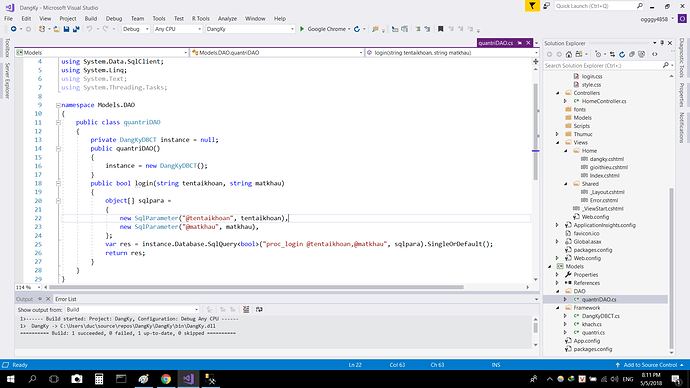Screen dimensions: 690x388
Task: Open the 114 % zoom level dropdown
Action: pyautogui.click(x=29, y=287)
